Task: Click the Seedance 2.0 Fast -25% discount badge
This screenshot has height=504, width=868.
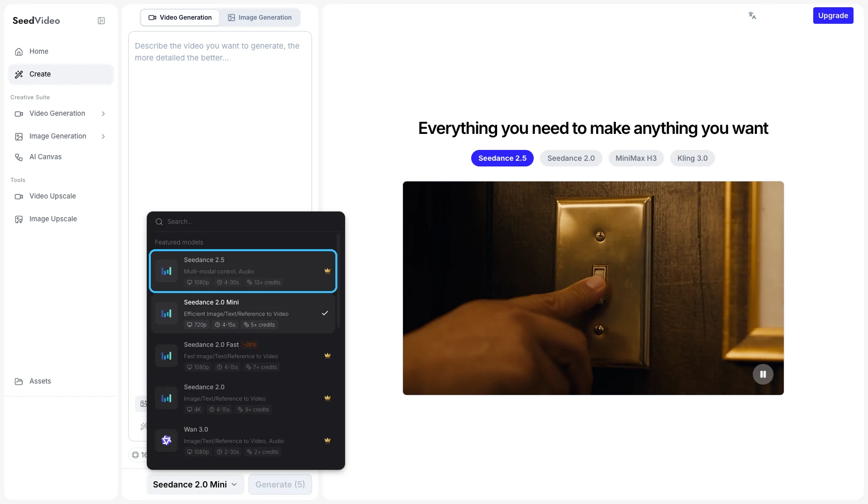Action: point(250,345)
